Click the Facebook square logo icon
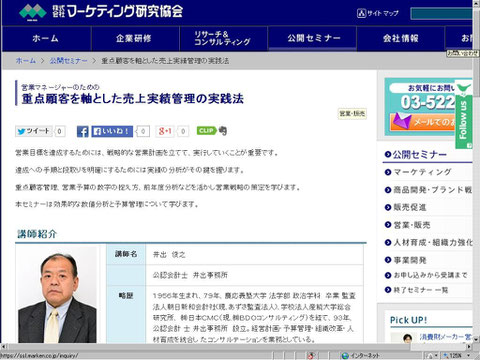 pyautogui.click(x=83, y=131)
